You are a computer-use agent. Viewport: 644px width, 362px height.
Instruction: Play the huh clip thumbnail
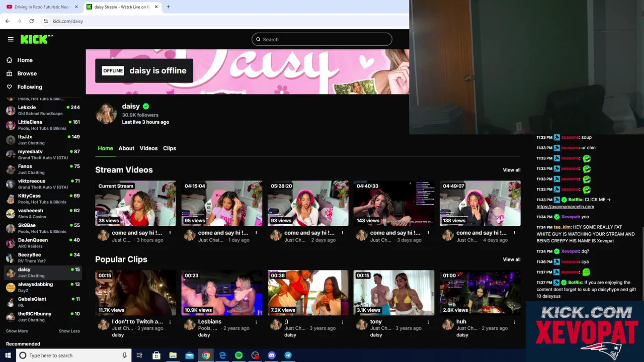pyautogui.click(x=480, y=293)
